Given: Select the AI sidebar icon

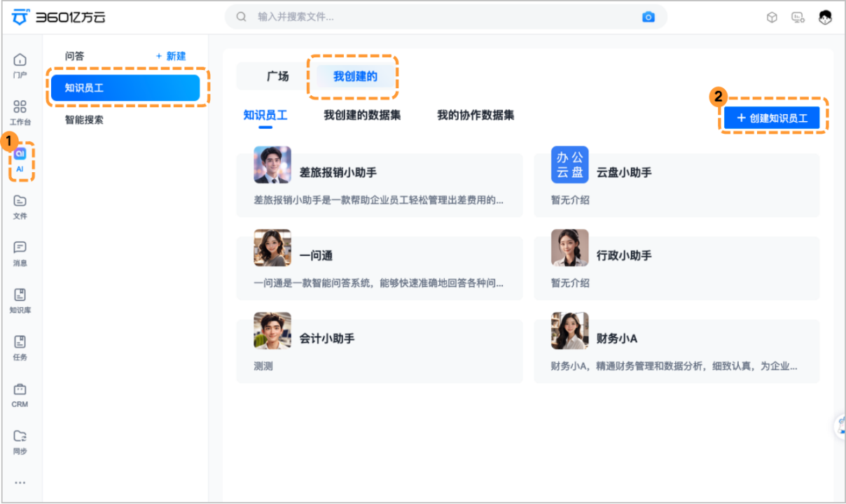Looking at the screenshot, I should tap(20, 160).
